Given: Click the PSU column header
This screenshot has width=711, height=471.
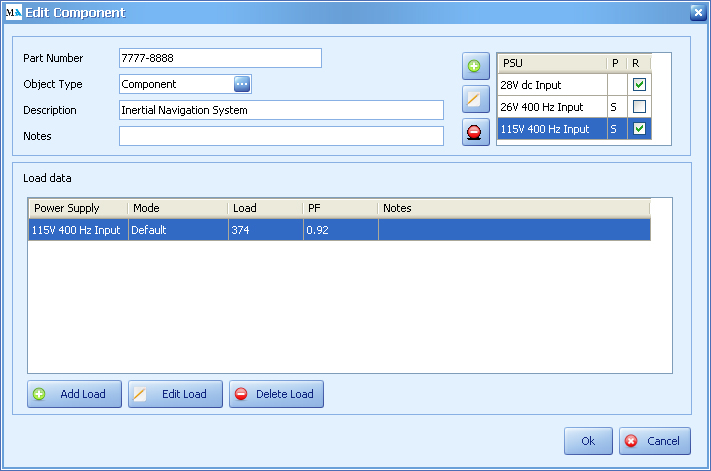Looking at the screenshot, I should pyautogui.click(x=552, y=63).
